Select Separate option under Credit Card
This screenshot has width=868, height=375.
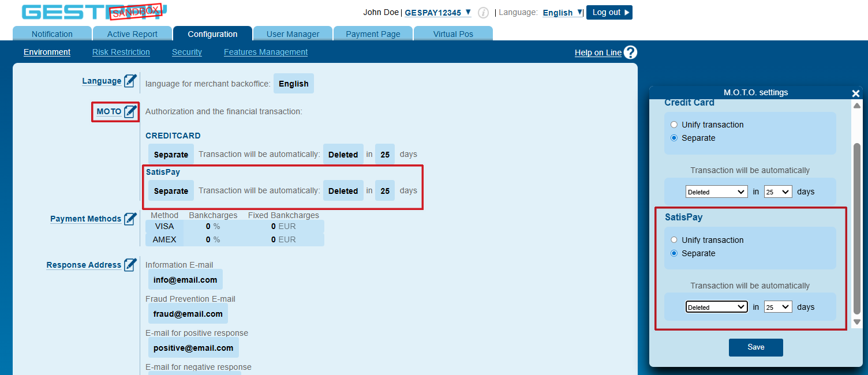coord(674,138)
